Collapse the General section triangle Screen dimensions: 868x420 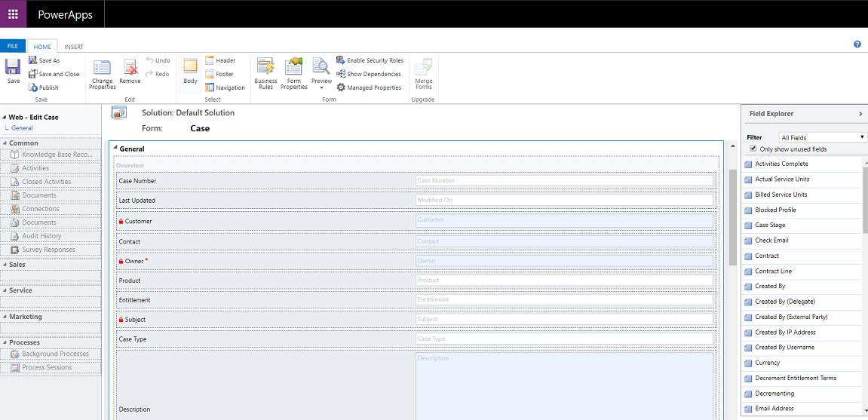[x=115, y=149]
